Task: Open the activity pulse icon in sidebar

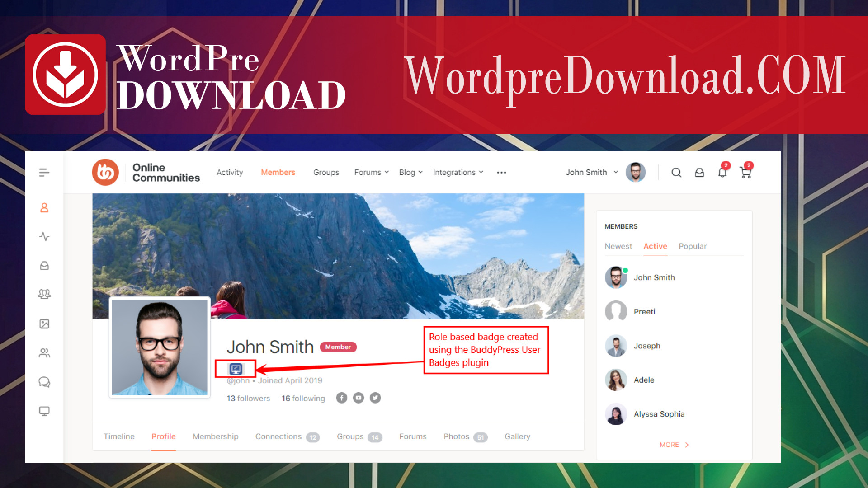Action: click(44, 236)
